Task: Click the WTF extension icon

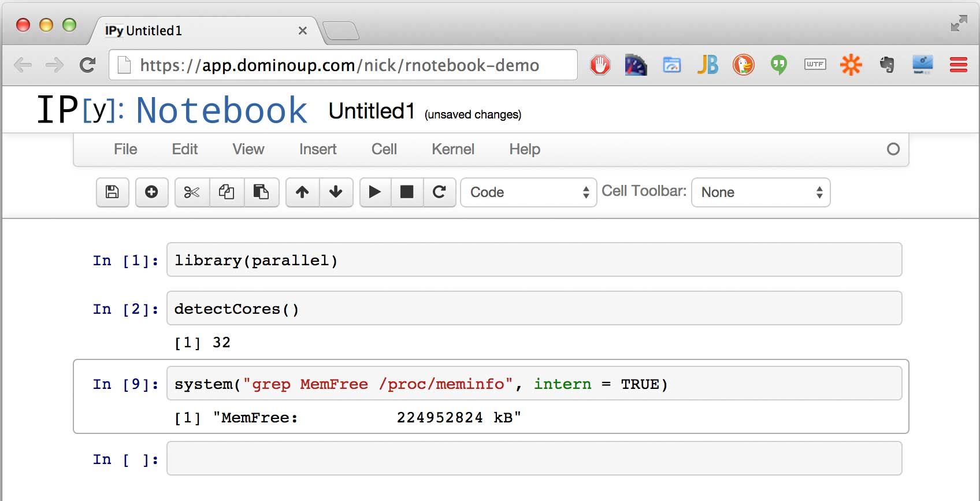Action: [815, 65]
